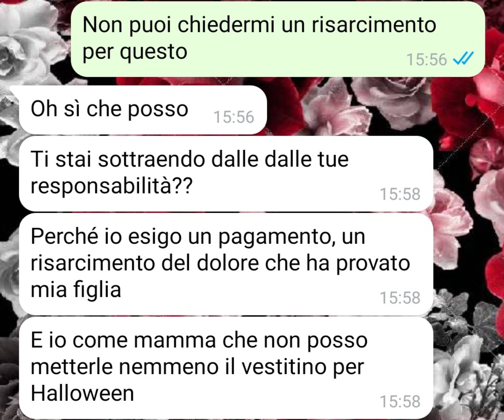This screenshot has height=420, width=504.
Task: Tap the 15:58 timestamp on 'responsabilità??' message
Action: (x=400, y=194)
